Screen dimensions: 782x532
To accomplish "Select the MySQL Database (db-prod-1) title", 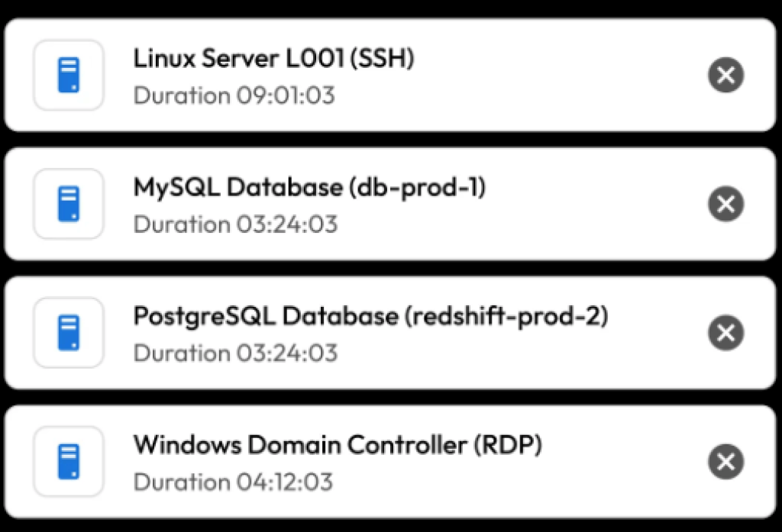I will 309,187.
